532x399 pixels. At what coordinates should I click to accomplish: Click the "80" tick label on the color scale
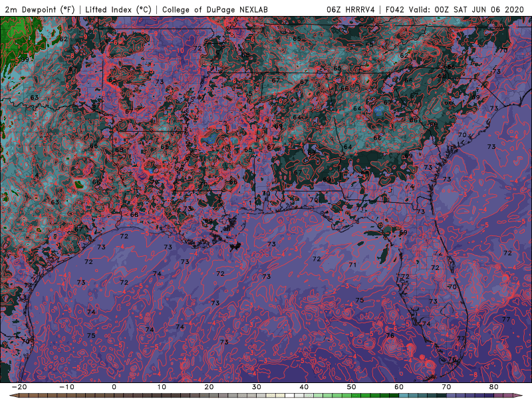494,387
